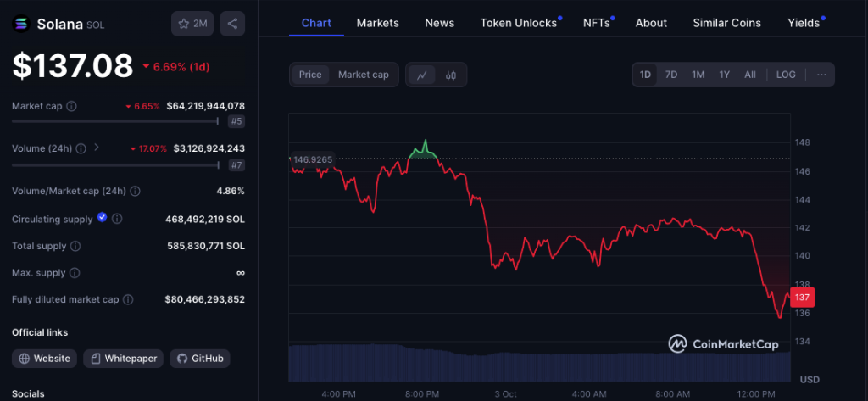This screenshot has width=868, height=401.
Task: Open the chart more options menu
Action: click(x=821, y=75)
